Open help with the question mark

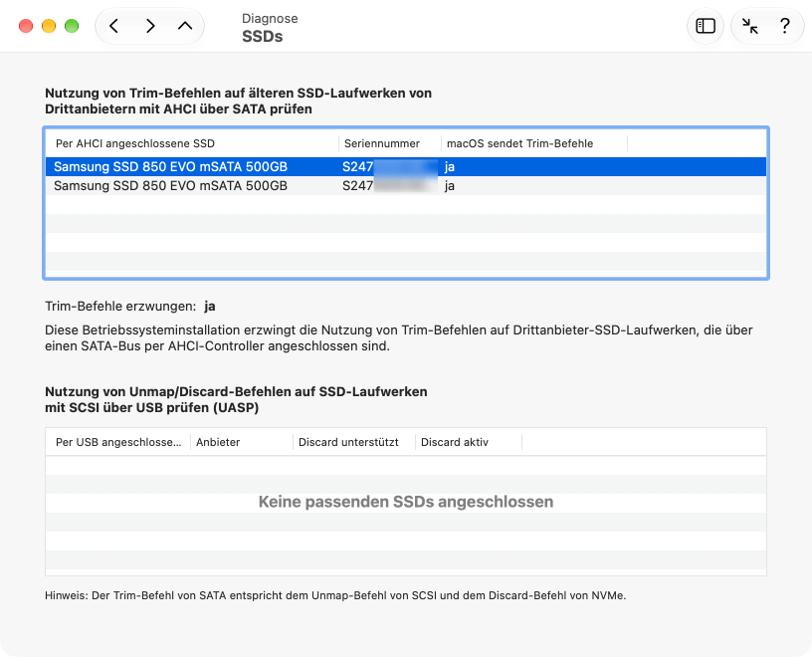coord(784,26)
